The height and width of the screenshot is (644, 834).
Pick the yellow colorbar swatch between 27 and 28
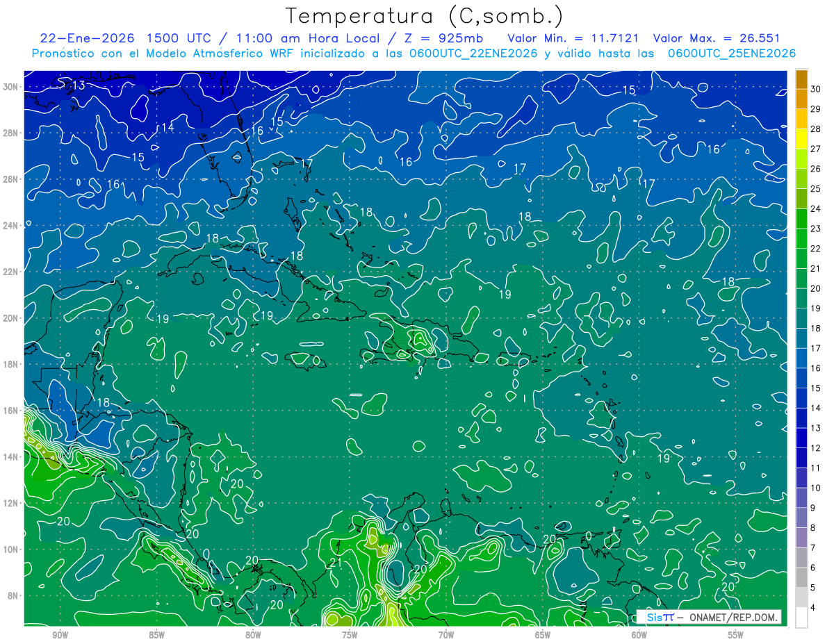[x=801, y=139]
